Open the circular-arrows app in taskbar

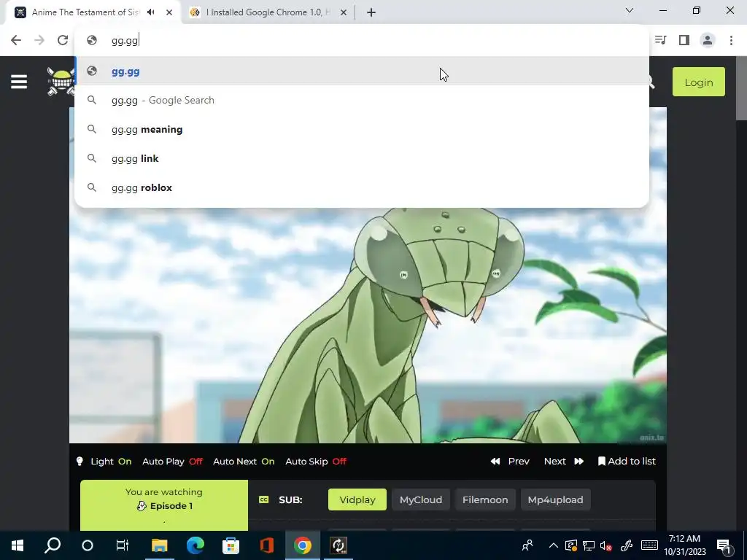pyautogui.click(x=338, y=545)
